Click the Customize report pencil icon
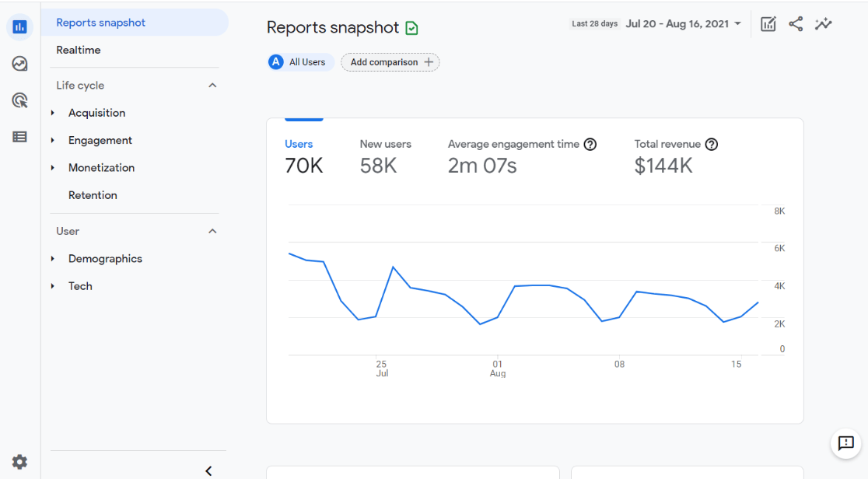Viewport: 868px width, 479px height. [x=768, y=24]
